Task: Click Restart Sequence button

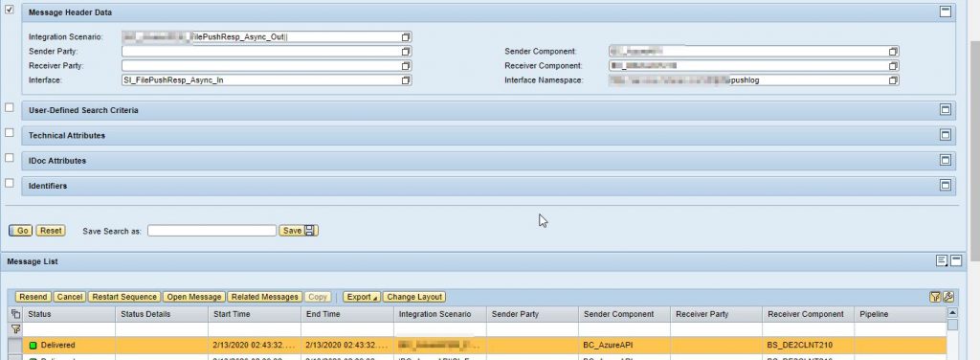Action: point(125,297)
